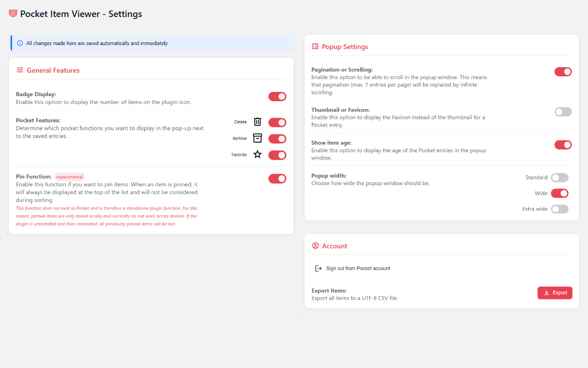Click the Account user icon
The width and height of the screenshot is (588, 368).
315,246
